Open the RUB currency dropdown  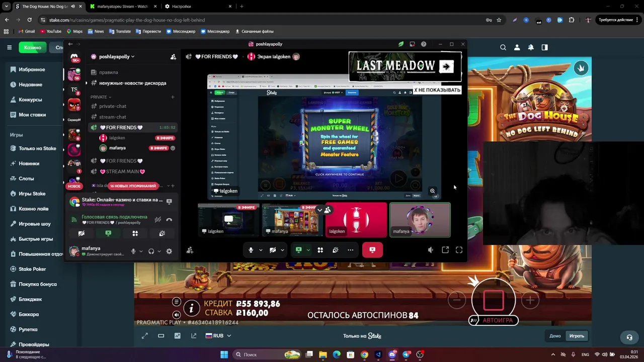tap(218, 336)
